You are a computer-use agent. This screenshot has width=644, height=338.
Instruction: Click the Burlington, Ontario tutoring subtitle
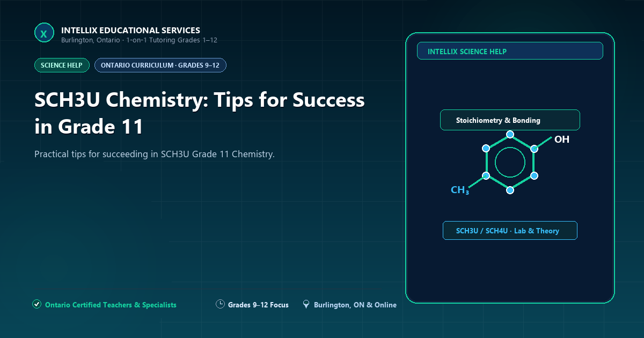[139, 40]
